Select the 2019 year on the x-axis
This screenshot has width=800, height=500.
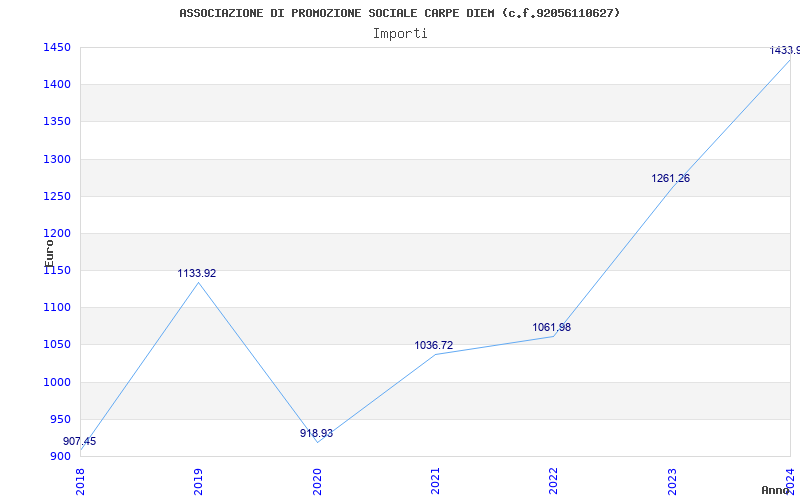pos(198,480)
